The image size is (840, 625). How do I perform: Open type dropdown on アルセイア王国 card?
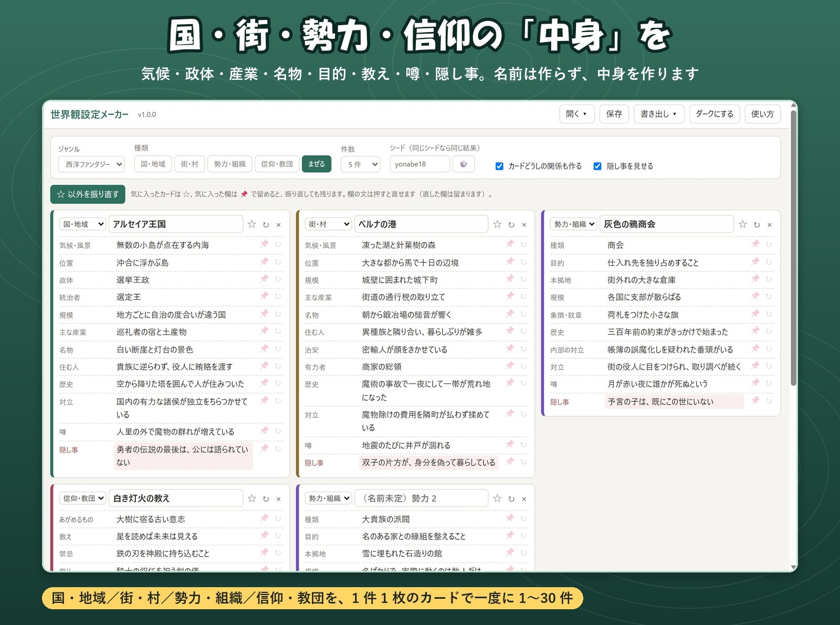82,224
